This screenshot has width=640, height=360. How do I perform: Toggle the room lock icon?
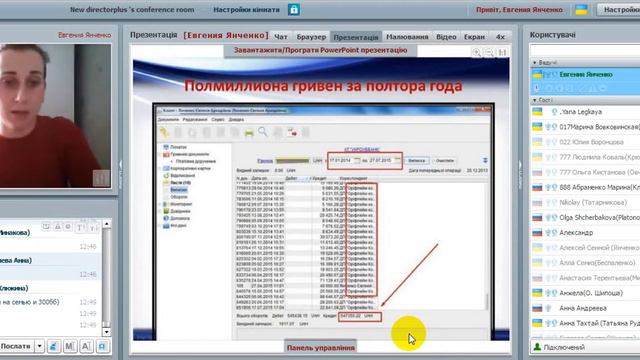(x=294, y=9)
